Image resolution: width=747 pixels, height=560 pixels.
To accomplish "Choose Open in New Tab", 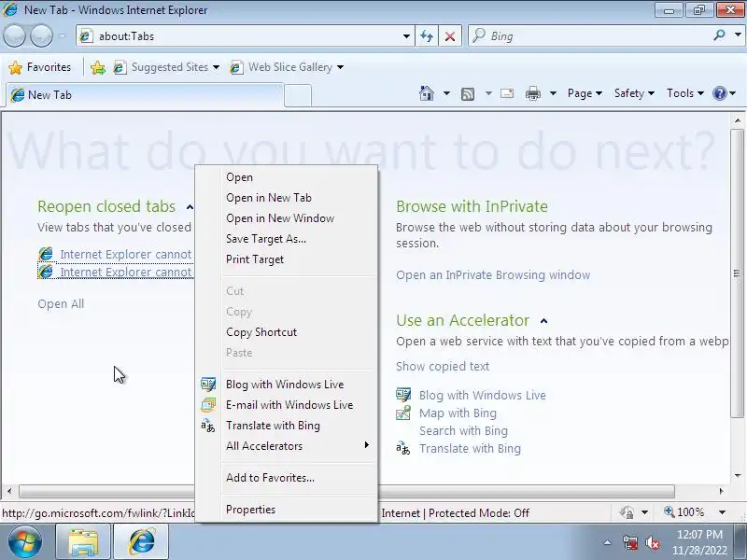I will click(299, 198).
